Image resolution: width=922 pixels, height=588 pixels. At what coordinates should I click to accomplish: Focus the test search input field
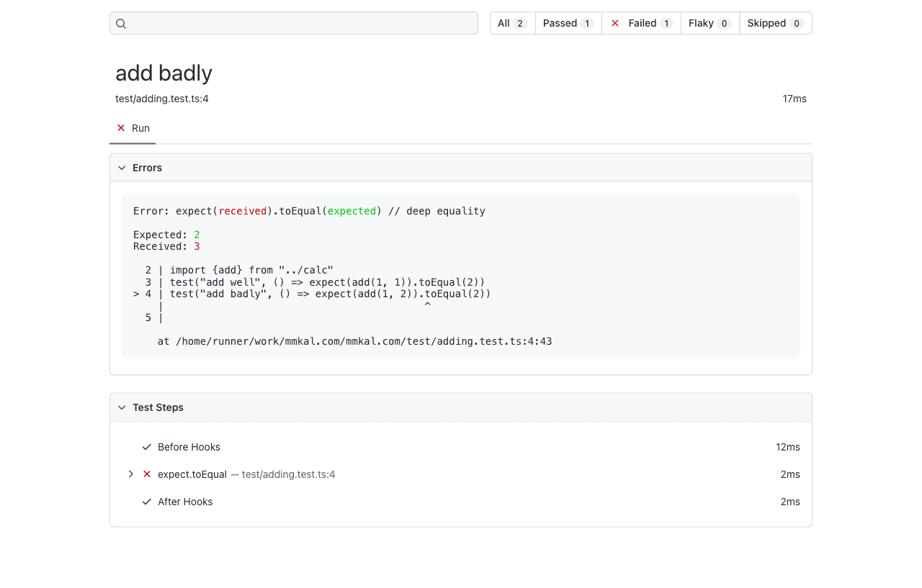pos(303,23)
